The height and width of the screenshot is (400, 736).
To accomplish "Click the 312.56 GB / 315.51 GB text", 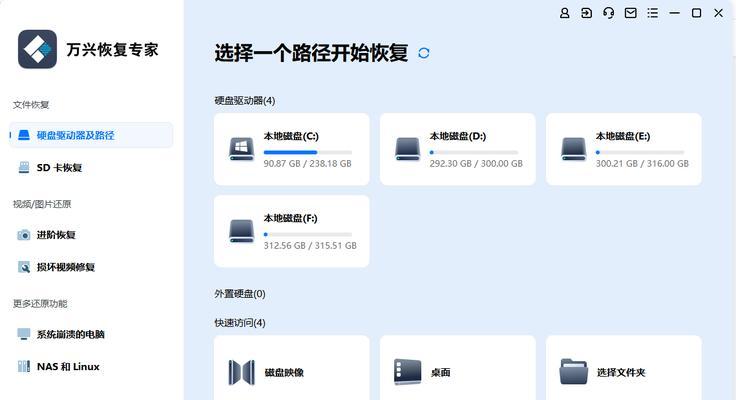I will point(310,246).
